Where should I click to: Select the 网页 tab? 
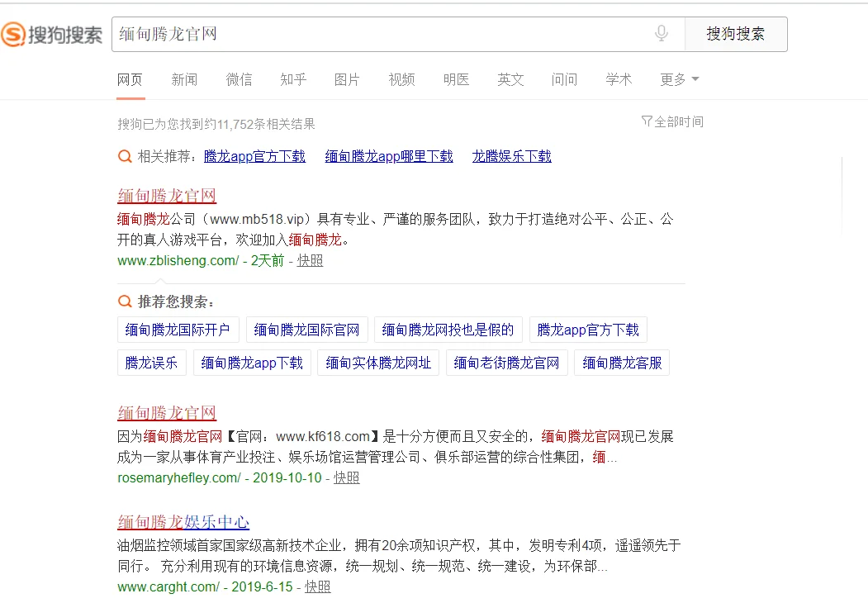130,80
